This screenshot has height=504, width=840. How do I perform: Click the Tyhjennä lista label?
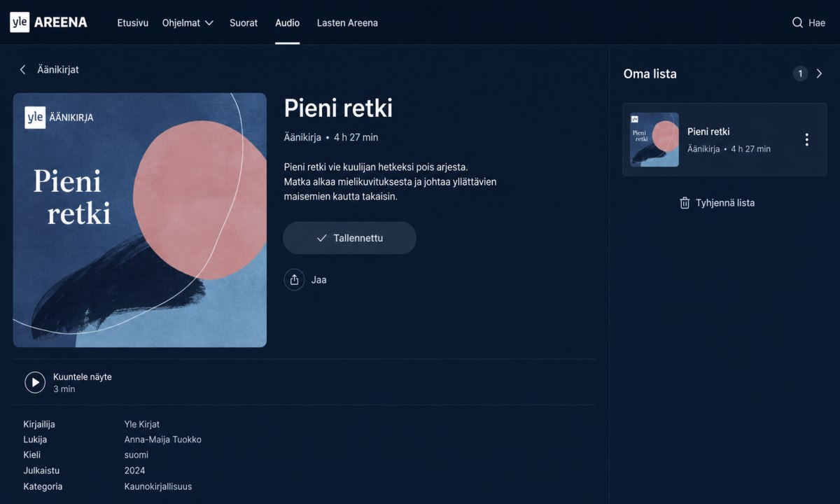(x=725, y=203)
